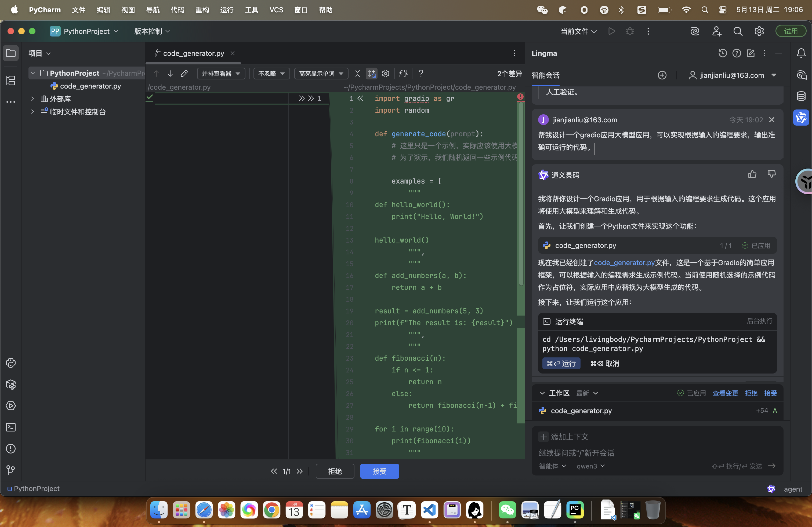
Task: Open the Terminal tool window
Action: [10, 427]
